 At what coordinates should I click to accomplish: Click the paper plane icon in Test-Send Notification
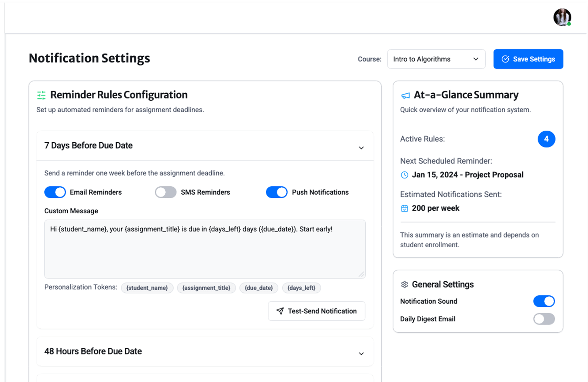coord(280,311)
